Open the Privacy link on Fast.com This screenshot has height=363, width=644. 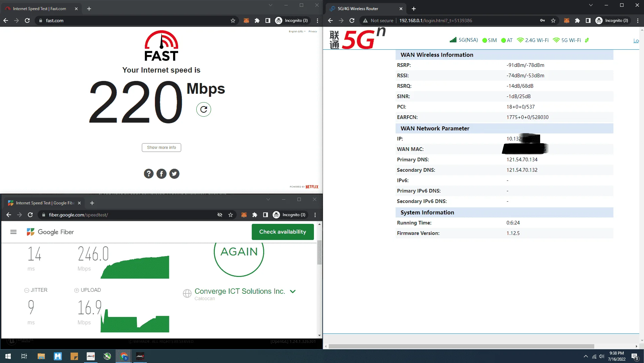313,31
